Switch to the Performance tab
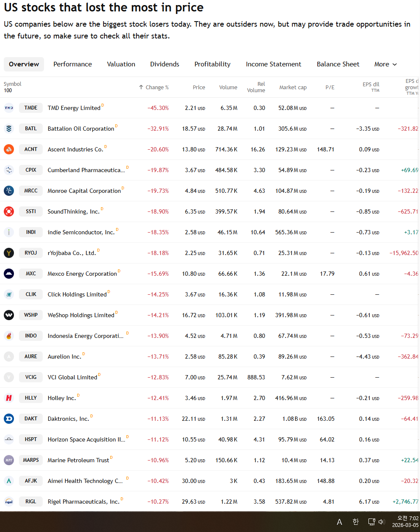The height and width of the screenshot is (532, 420). click(x=73, y=64)
